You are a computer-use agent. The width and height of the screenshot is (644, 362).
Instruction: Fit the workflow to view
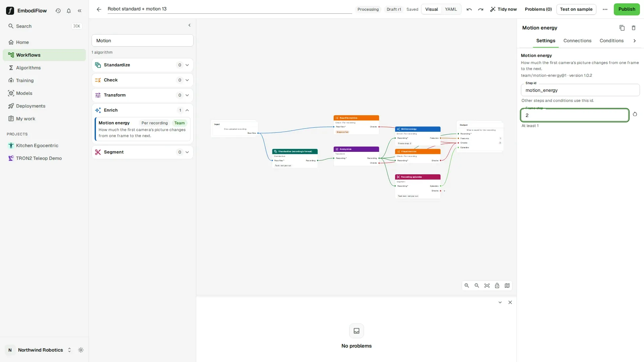coord(487,286)
